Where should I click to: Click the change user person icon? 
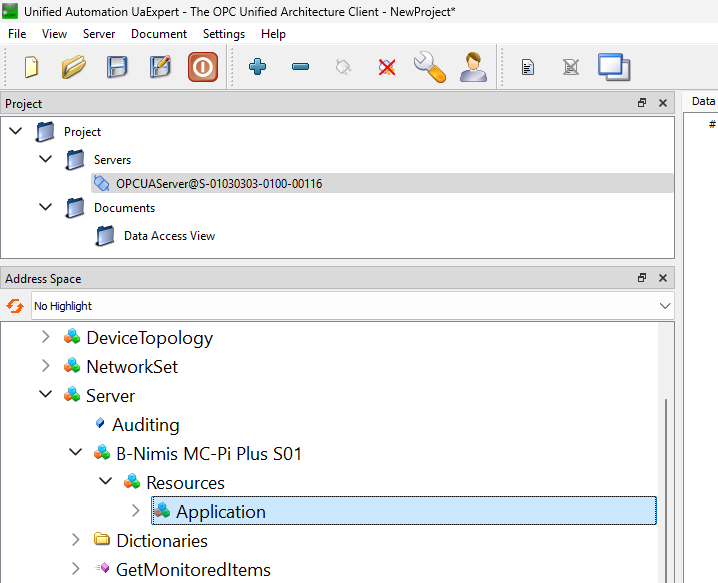[x=473, y=67]
